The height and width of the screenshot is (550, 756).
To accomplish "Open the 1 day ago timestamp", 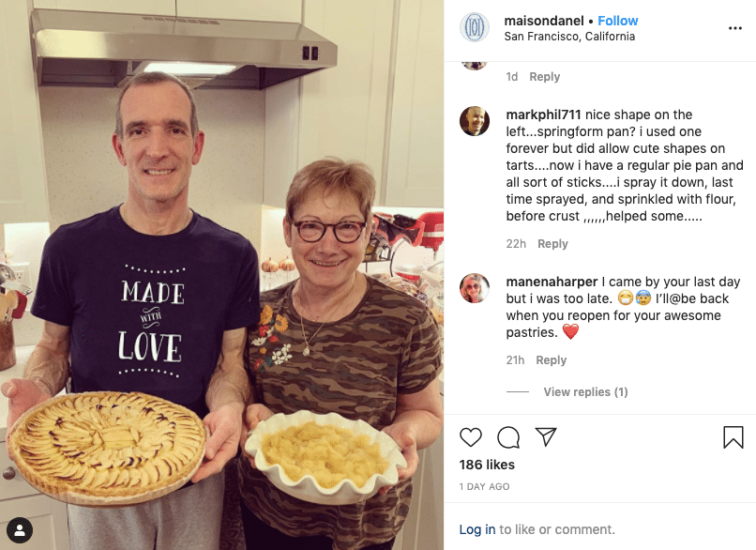I will tap(484, 487).
